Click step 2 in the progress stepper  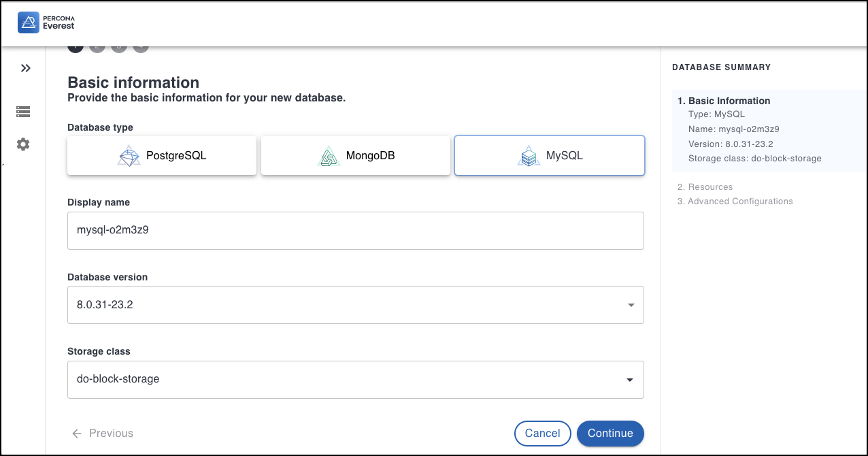97,46
